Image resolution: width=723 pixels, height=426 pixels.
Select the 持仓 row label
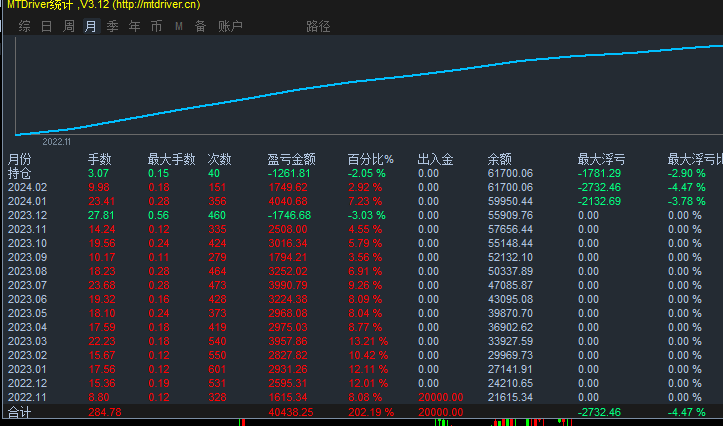pos(19,173)
